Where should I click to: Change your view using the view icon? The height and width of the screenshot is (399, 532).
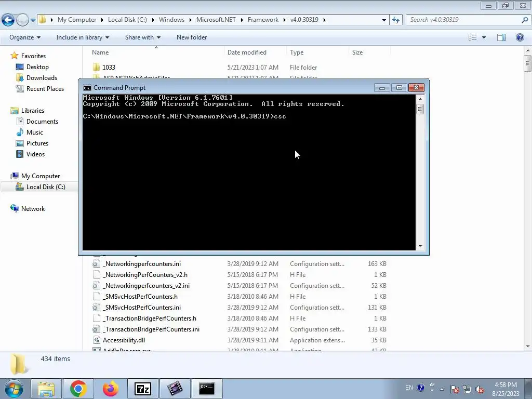pyautogui.click(x=473, y=37)
